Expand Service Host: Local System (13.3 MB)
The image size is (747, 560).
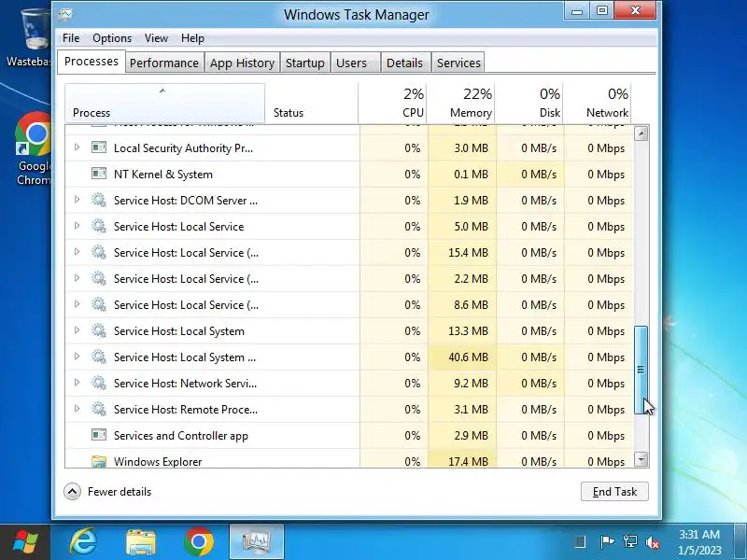pyautogui.click(x=77, y=330)
